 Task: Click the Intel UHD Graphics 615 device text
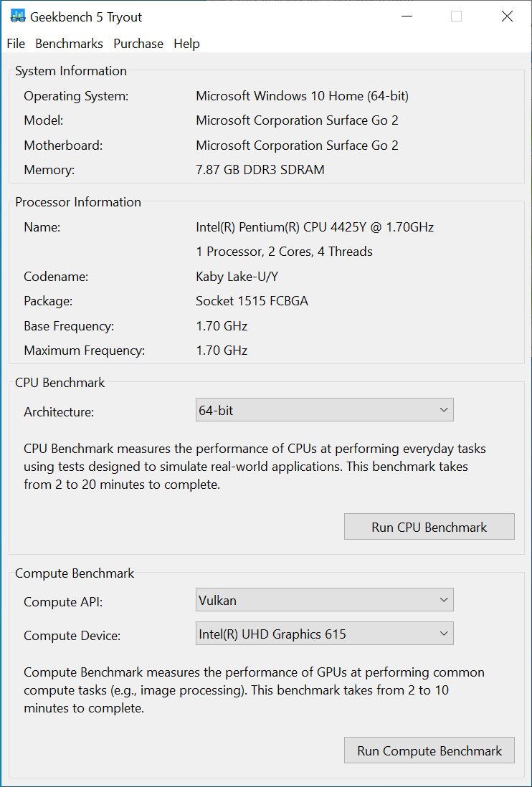click(x=272, y=634)
